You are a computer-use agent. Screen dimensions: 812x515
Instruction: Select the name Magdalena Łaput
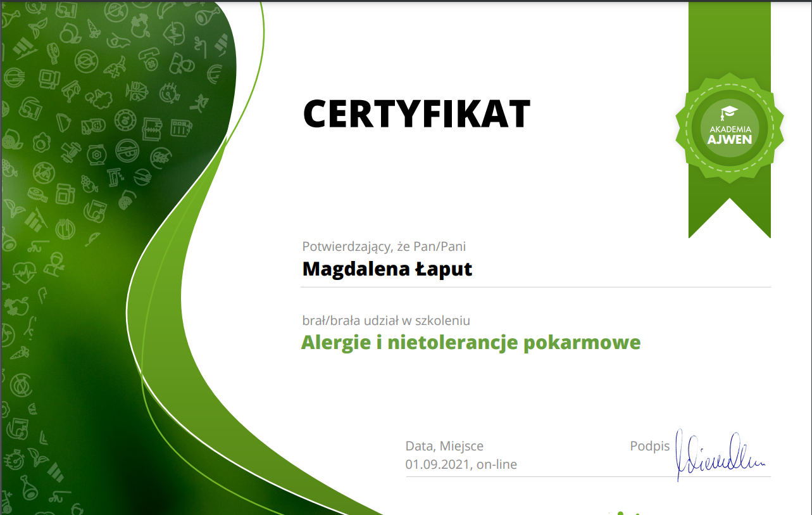[387, 269]
